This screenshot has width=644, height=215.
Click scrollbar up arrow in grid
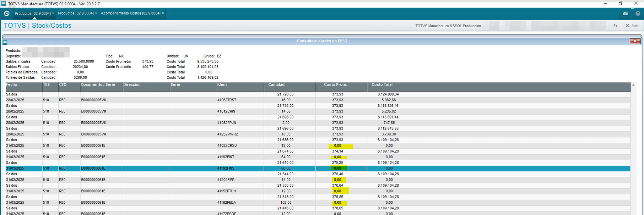(633, 85)
